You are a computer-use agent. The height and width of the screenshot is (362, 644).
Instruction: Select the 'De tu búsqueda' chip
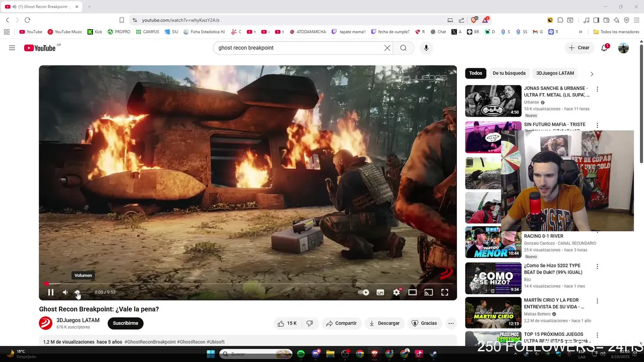pyautogui.click(x=509, y=73)
